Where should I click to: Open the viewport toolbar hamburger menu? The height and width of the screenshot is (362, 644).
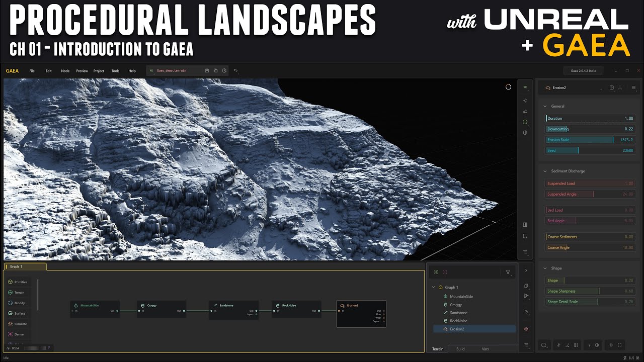point(525,252)
